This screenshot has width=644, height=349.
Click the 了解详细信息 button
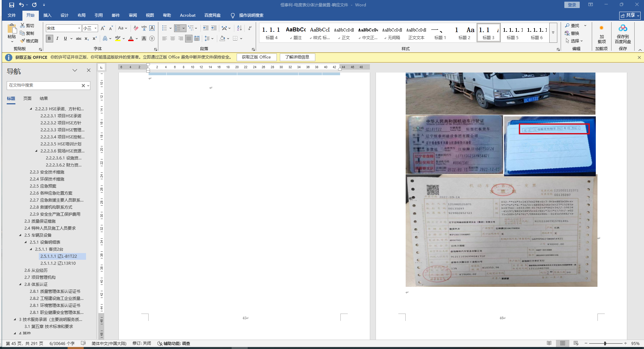[x=297, y=57]
